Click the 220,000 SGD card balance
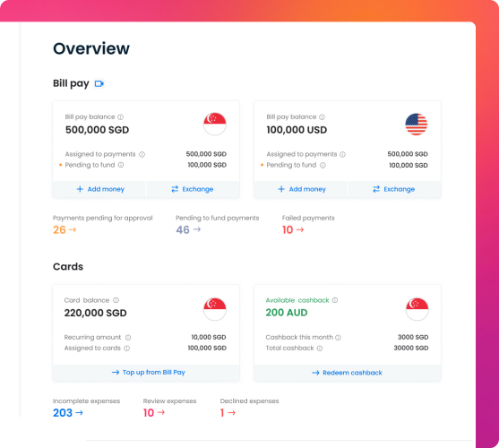 click(96, 313)
